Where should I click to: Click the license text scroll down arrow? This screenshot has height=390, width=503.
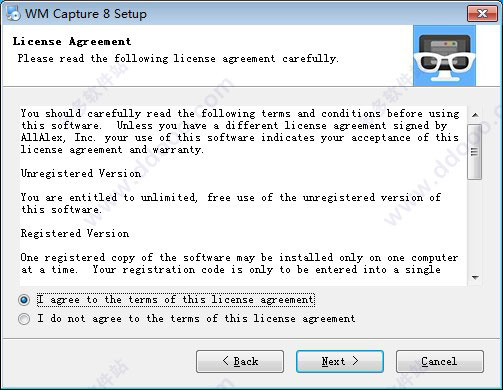tap(475, 277)
